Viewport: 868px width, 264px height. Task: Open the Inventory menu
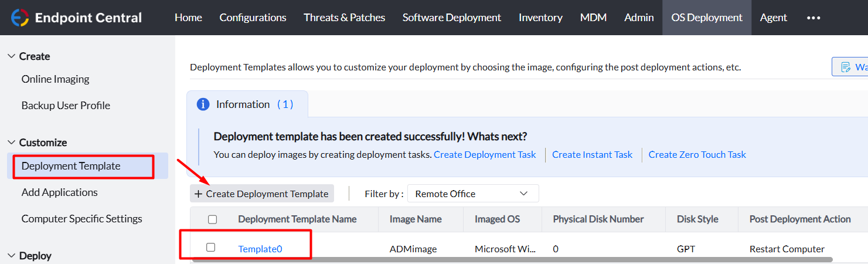(540, 18)
